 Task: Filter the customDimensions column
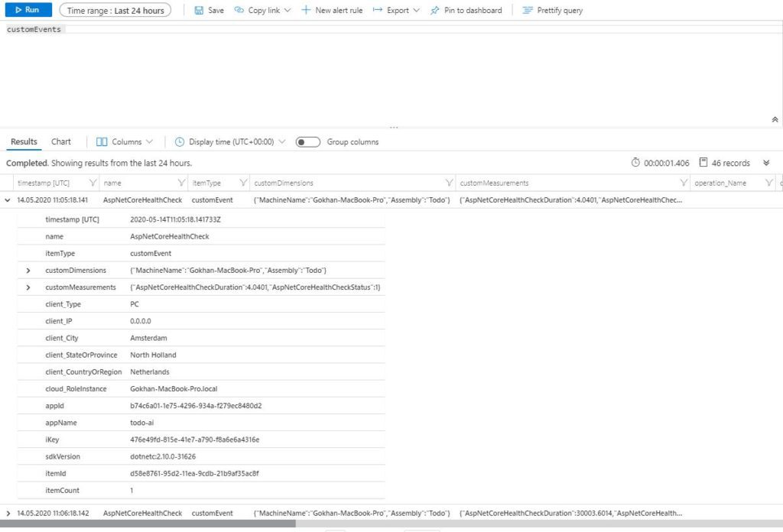(x=448, y=183)
